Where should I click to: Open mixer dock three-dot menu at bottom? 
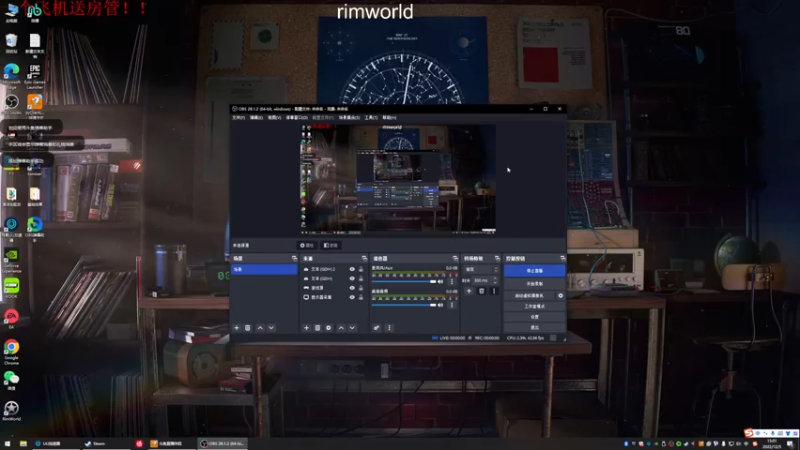click(x=389, y=328)
